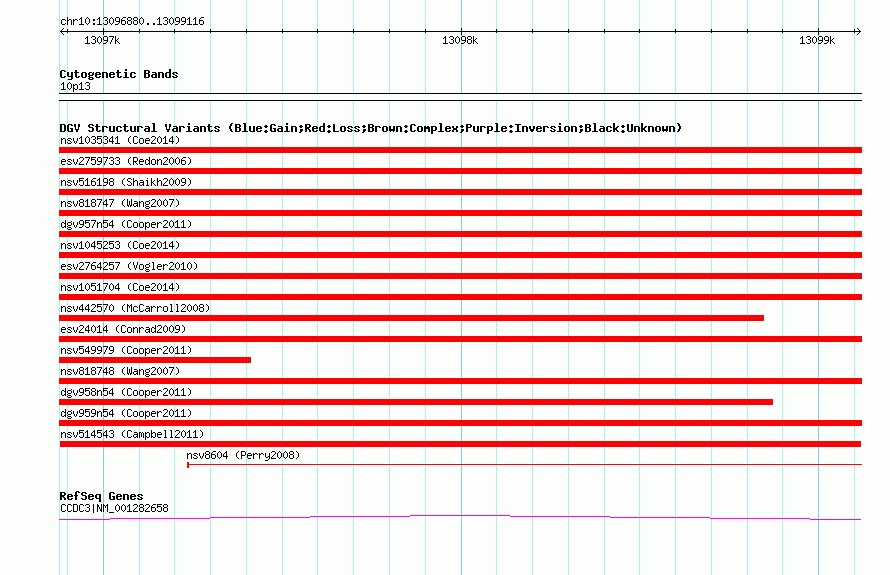
Task: Select the magenta CCDC3 gene track line
Action: (x=460, y=517)
